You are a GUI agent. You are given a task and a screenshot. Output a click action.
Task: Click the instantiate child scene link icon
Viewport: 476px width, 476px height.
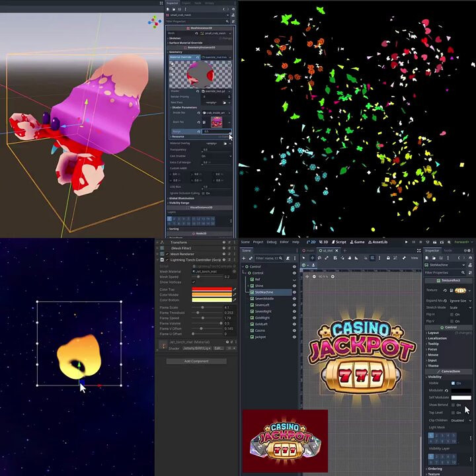click(251, 258)
